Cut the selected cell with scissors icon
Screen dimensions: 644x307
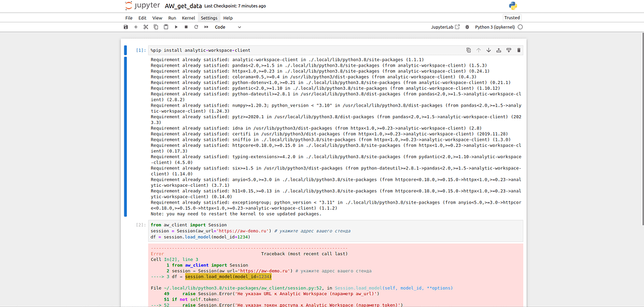coord(146,27)
